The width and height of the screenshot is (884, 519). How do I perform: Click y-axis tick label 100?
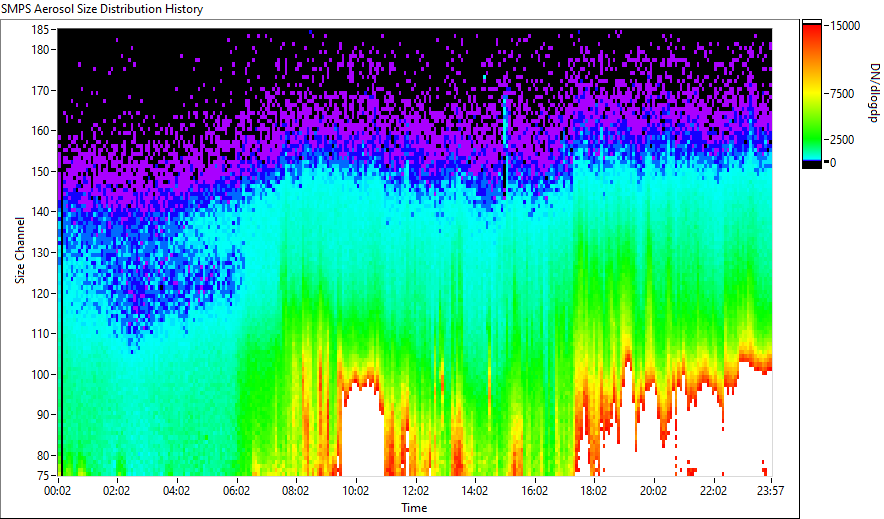40,374
